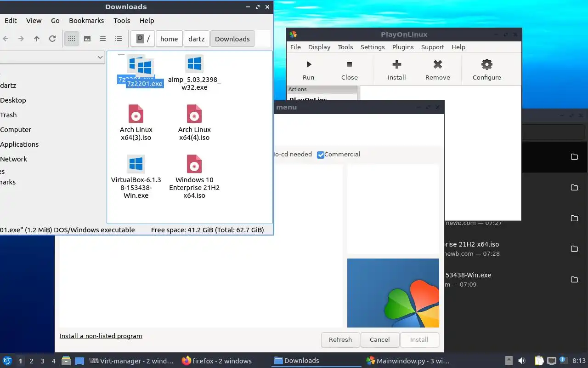Viewport: 588px width, 368px height.
Task: Click the Run icon in PlayOnLinux
Action: click(309, 65)
